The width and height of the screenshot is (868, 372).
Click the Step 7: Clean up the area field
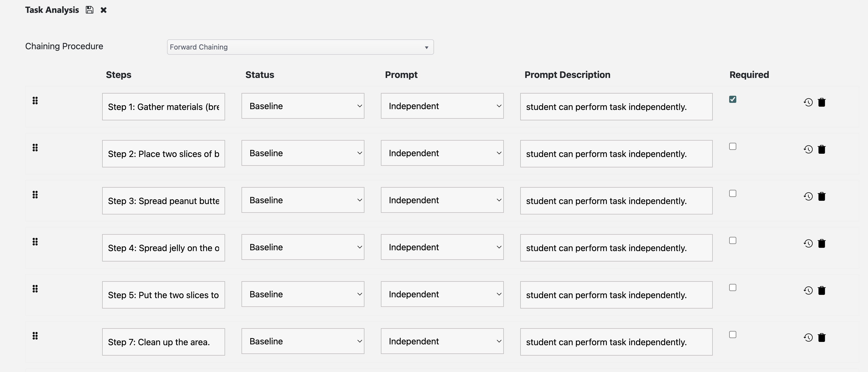coord(163,342)
